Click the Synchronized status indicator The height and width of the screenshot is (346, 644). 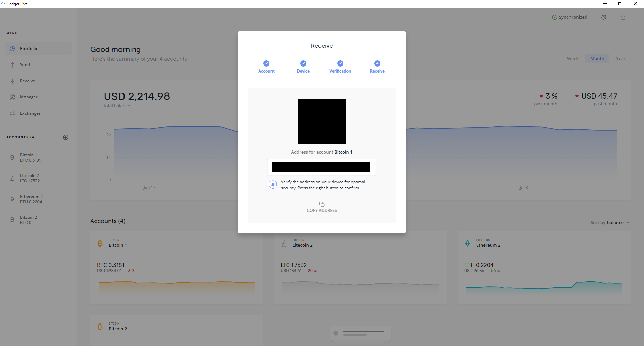click(x=570, y=17)
